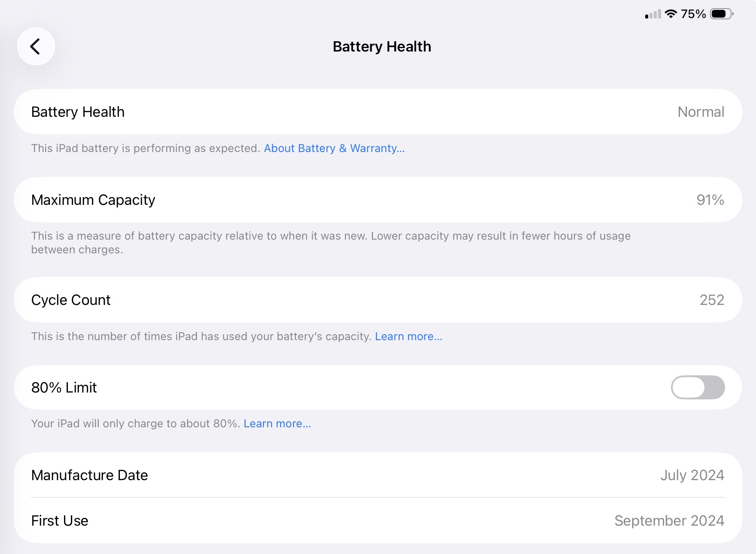Tap the Cycle Count row
The width and height of the screenshot is (756, 554).
click(x=378, y=300)
